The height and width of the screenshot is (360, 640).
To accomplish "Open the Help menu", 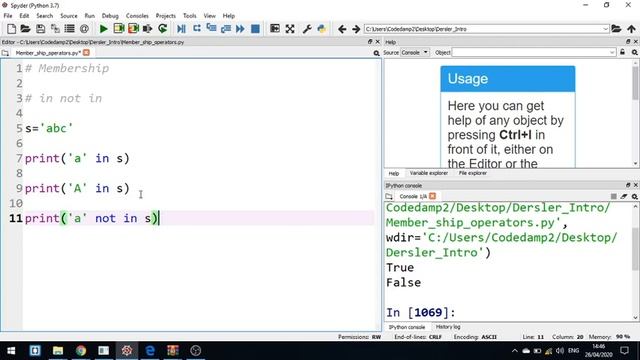I will click(229, 16).
